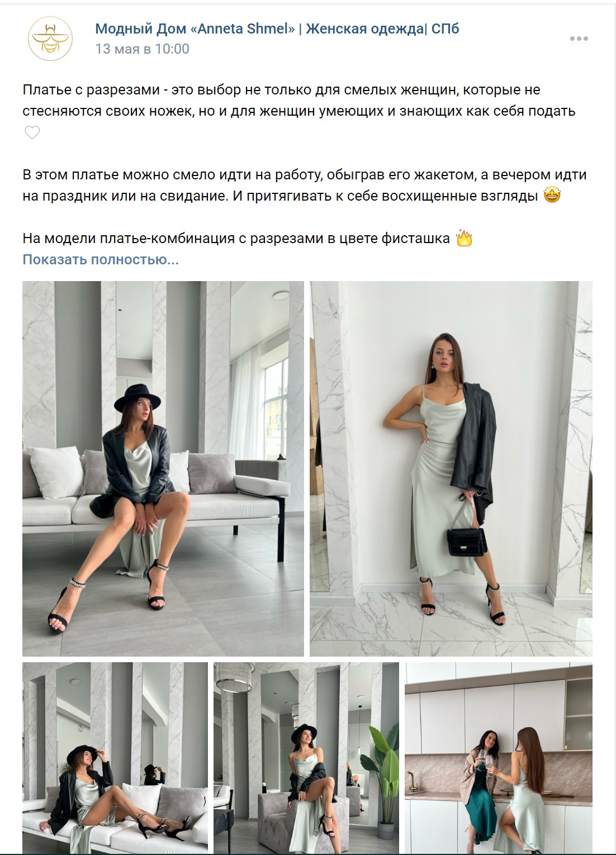Open bottom-middle photo of woman on grey armchair

pos(306,757)
